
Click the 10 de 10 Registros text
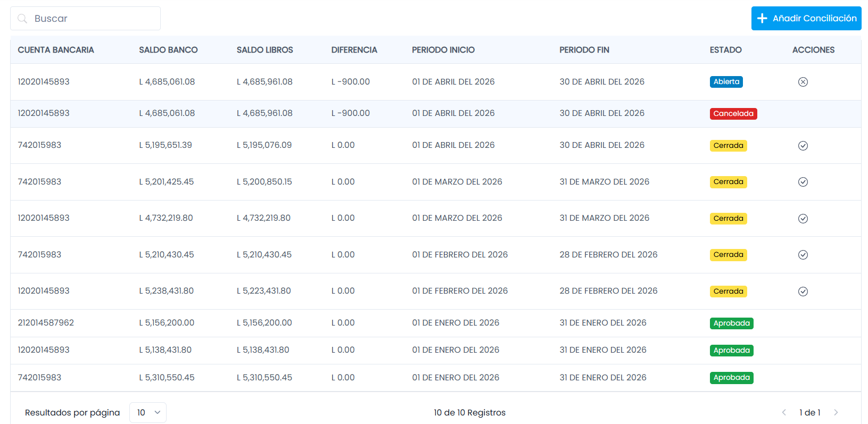[469, 413]
